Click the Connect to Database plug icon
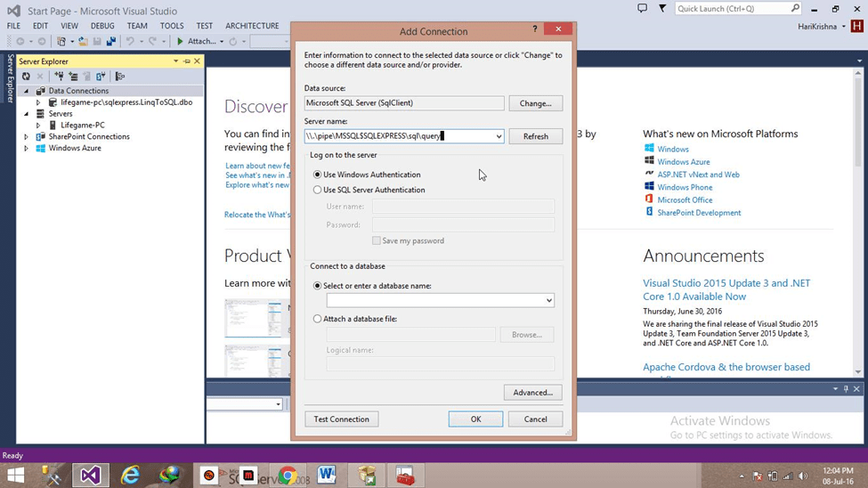868x488 pixels. (59, 77)
